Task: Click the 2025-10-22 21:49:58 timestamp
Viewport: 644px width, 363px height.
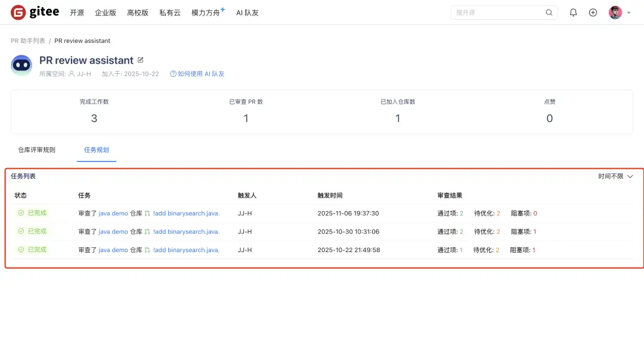Action: tap(349, 250)
